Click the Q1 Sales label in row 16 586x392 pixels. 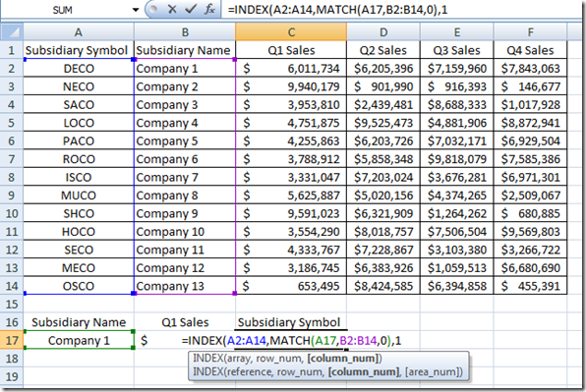(185, 322)
